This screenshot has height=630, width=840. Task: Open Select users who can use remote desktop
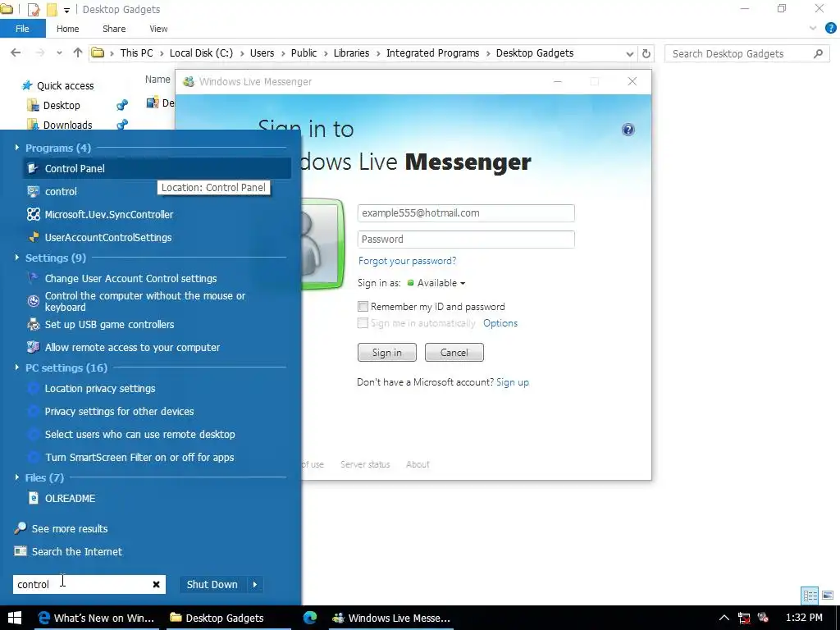pos(139,435)
